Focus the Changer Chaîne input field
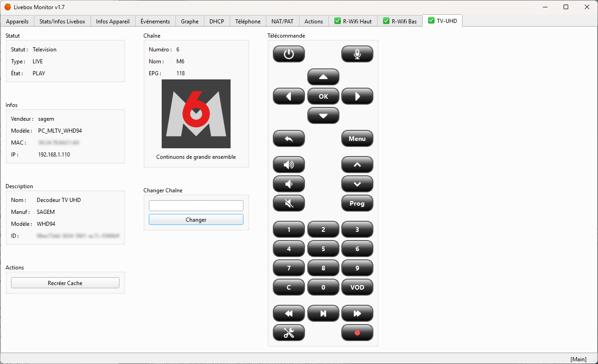Screen dimensions: 598x364 (196, 206)
